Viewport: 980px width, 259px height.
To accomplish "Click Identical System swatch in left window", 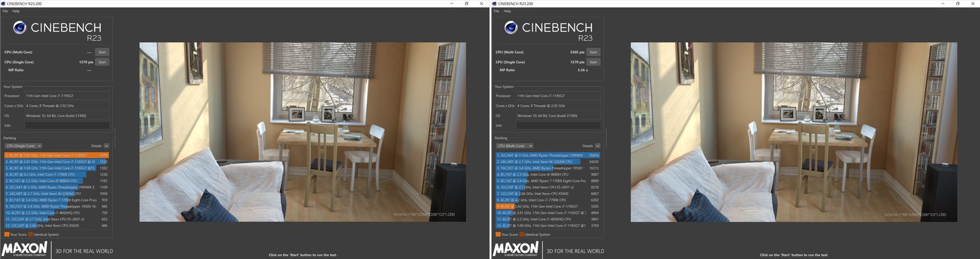I will tap(31, 234).
